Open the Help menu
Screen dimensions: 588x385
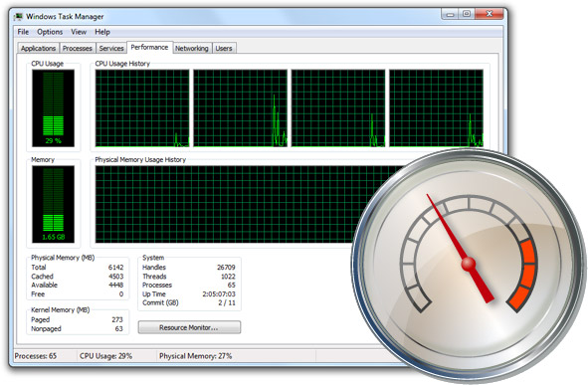(x=102, y=32)
